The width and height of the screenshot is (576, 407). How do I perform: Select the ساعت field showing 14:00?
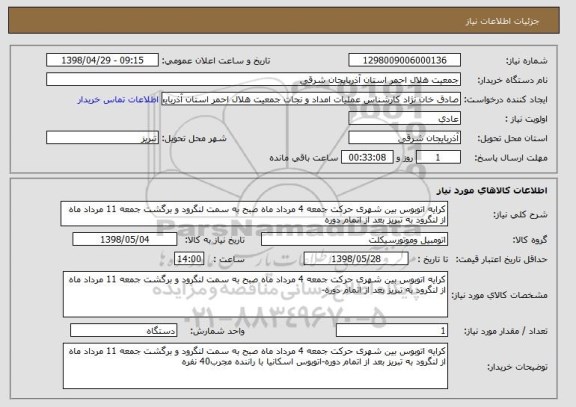pyautogui.click(x=189, y=259)
